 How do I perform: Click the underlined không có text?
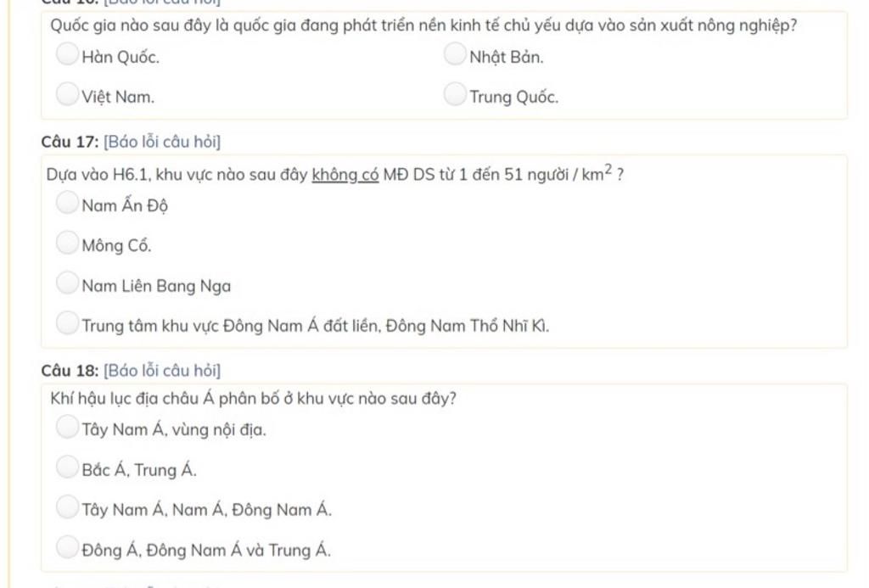pyautogui.click(x=345, y=175)
